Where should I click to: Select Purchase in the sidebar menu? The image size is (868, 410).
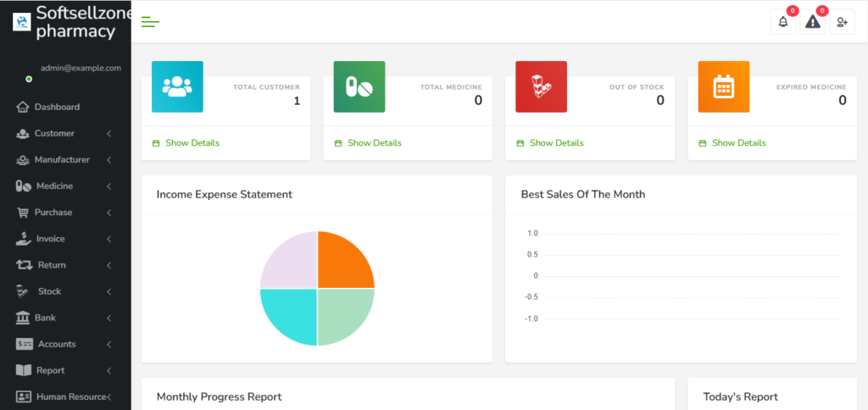(x=53, y=213)
